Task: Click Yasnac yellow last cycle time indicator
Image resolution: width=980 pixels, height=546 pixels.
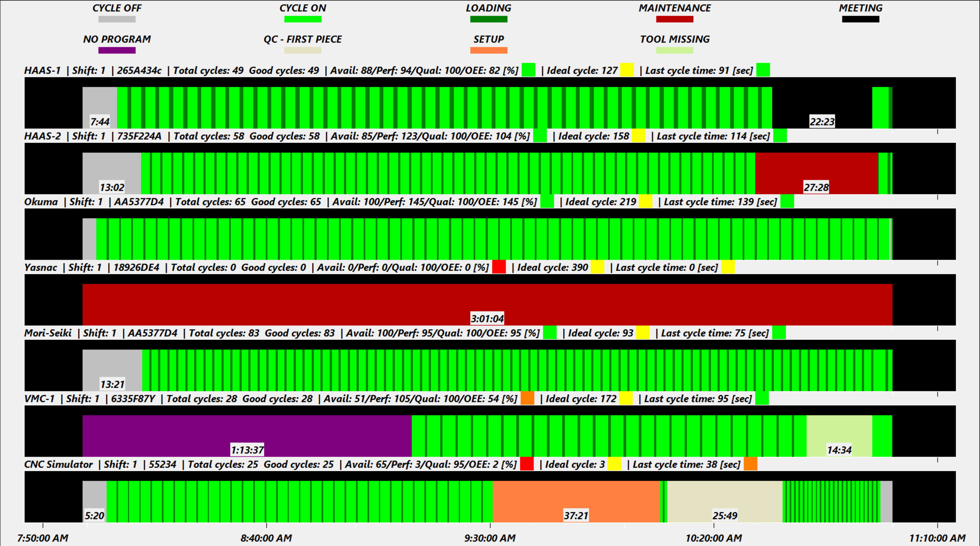Action: coord(728,267)
